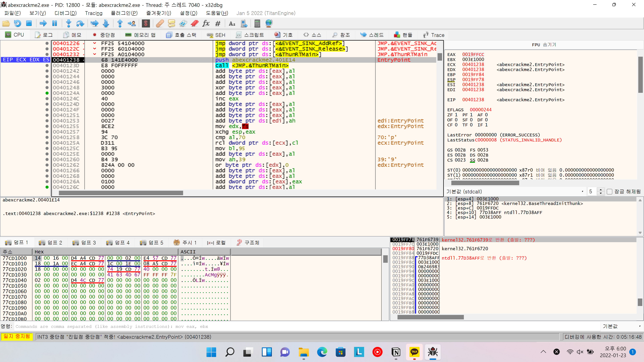Open Comments with the speech bubble icon

[x=172, y=23]
